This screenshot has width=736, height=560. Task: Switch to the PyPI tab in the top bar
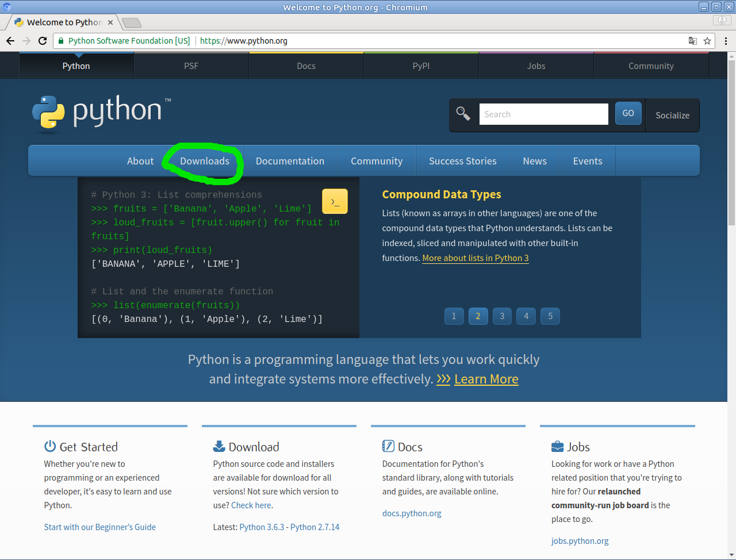[x=421, y=66]
